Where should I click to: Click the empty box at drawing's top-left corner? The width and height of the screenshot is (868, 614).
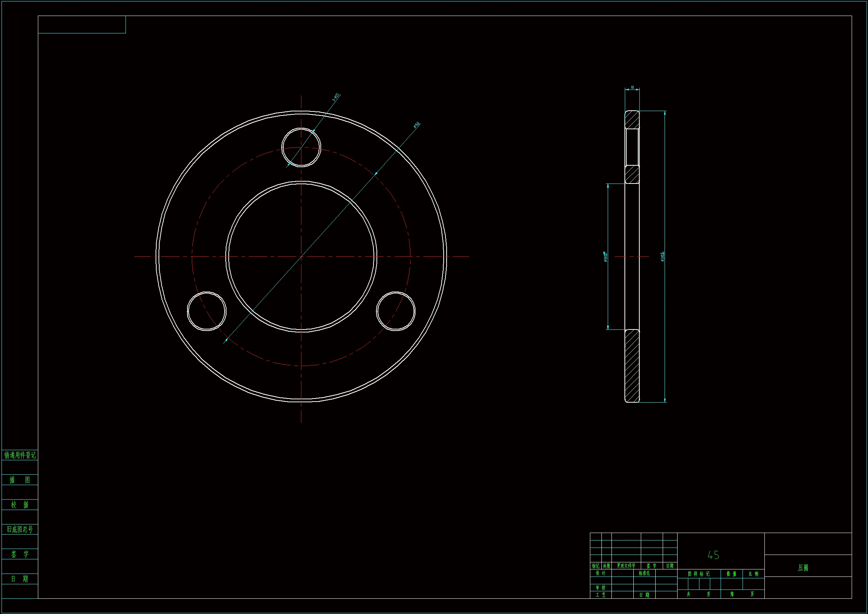point(82,25)
